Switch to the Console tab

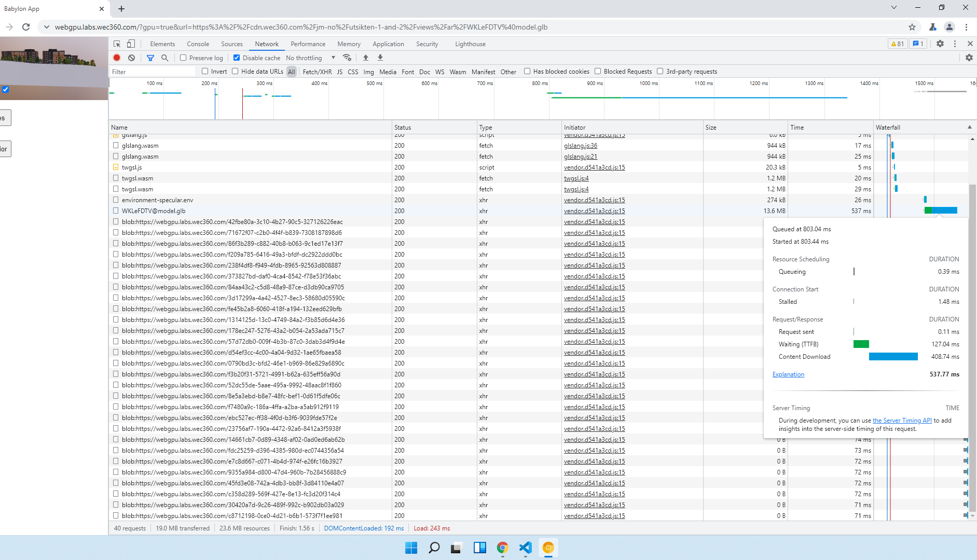click(198, 44)
